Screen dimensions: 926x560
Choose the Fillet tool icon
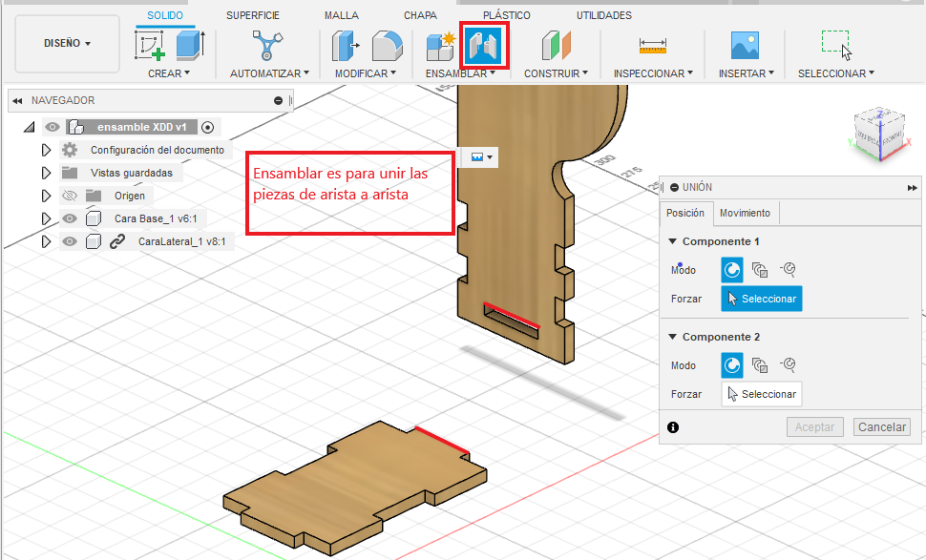[388, 46]
